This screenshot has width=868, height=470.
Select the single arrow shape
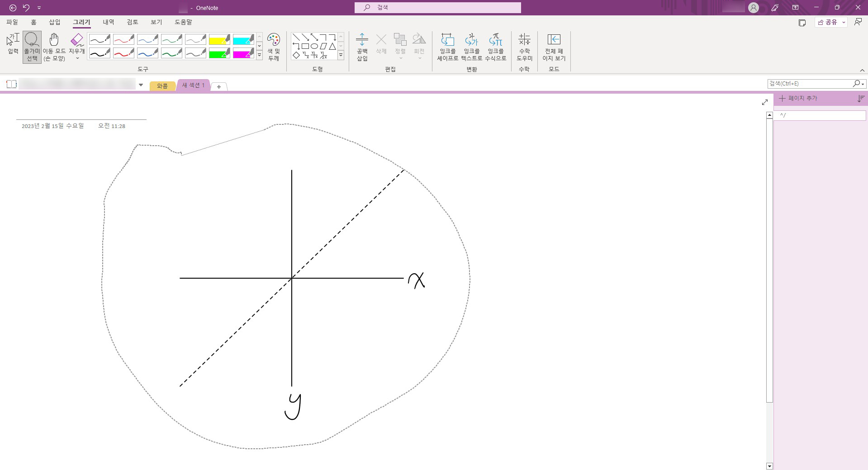[305, 37]
